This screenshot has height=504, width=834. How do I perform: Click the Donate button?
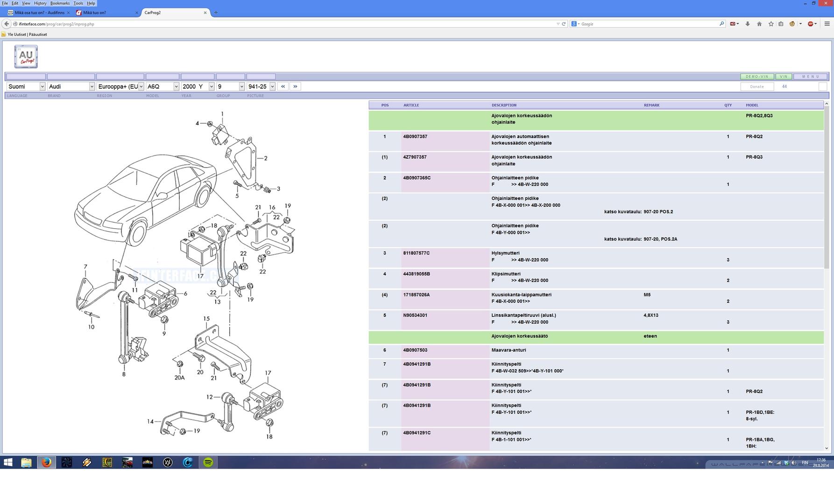click(x=757, y=86)
